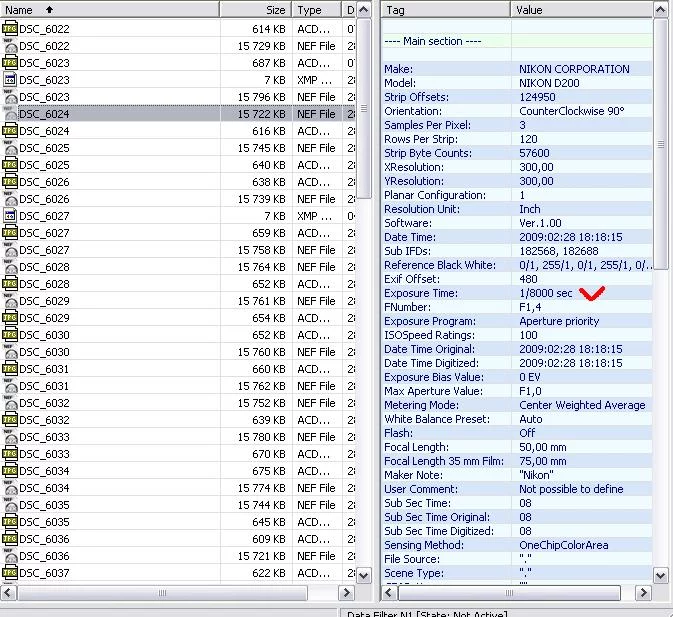Click the Value column header

tap(582, 10)
